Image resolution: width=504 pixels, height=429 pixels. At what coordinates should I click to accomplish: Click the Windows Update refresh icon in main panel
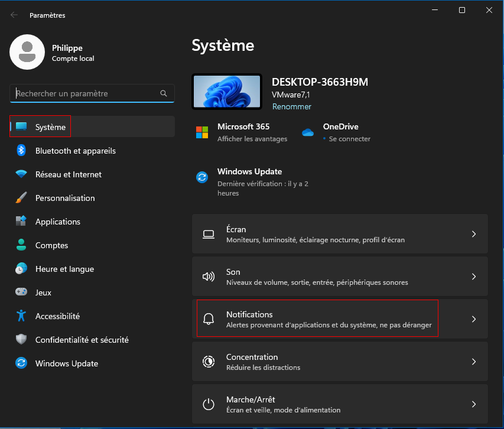[202, 177]
